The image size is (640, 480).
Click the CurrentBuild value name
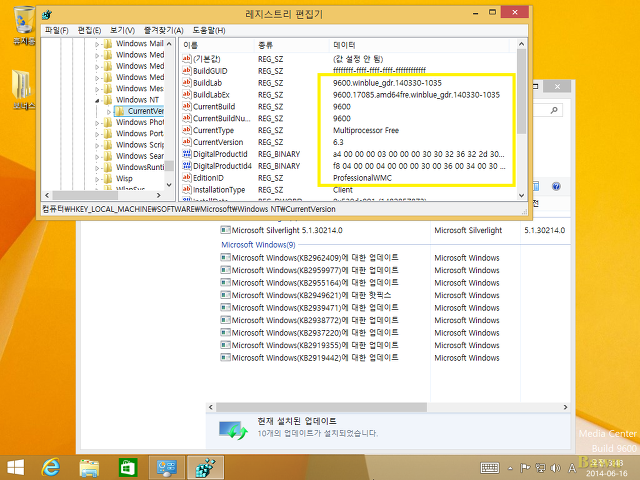(214, 107)
